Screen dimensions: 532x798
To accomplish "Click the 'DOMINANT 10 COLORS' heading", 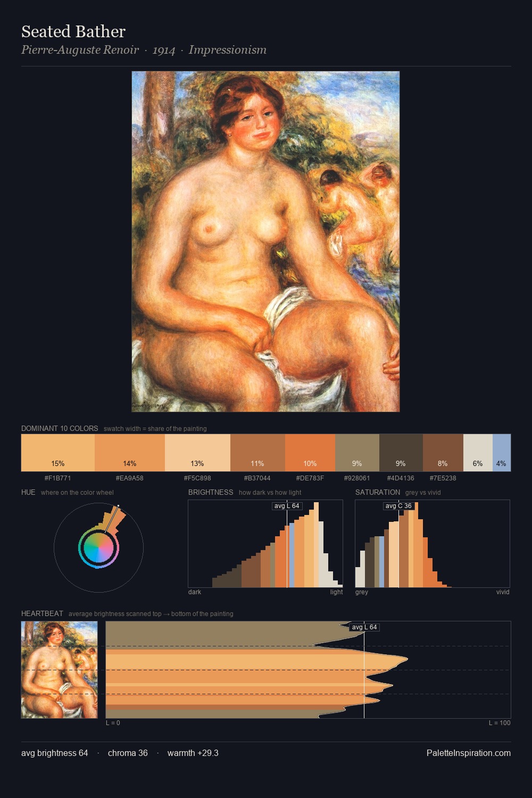I will [60, 428].
